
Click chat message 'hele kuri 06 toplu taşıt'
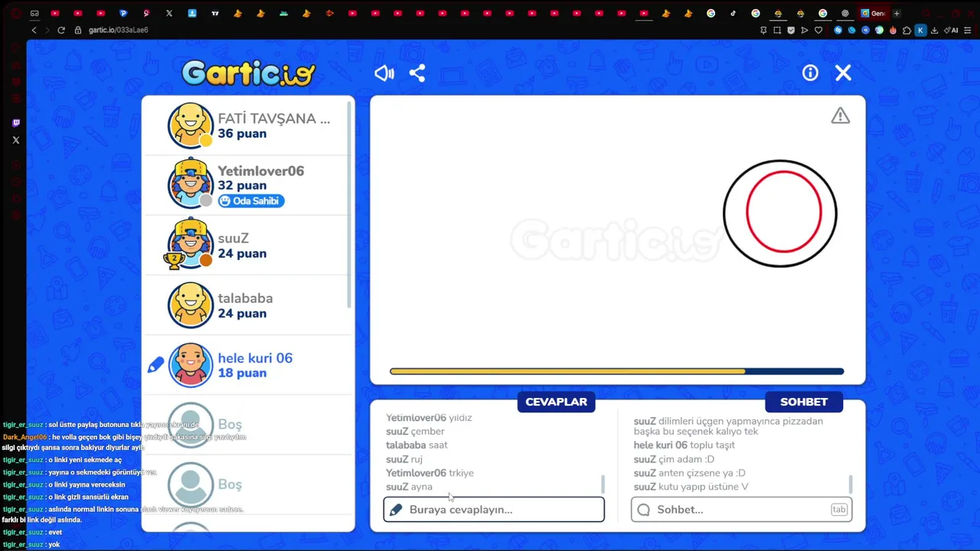pyautogui.click(x=684, y=445)
